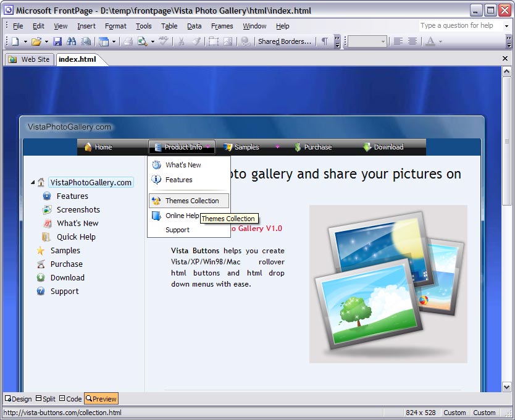The width and height of the screenshot is (515, 420).
Task: Open the Style combo box in formatting toolbar
Action: point(367,41)
